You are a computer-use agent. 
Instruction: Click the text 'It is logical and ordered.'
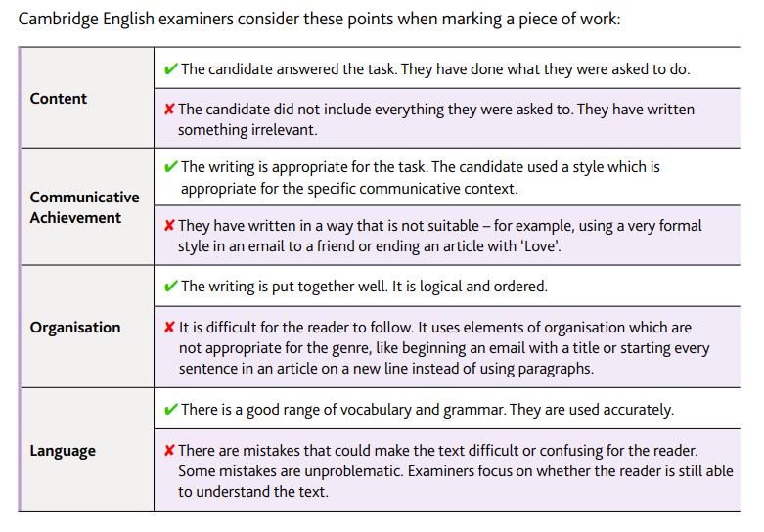pos(470,286)
